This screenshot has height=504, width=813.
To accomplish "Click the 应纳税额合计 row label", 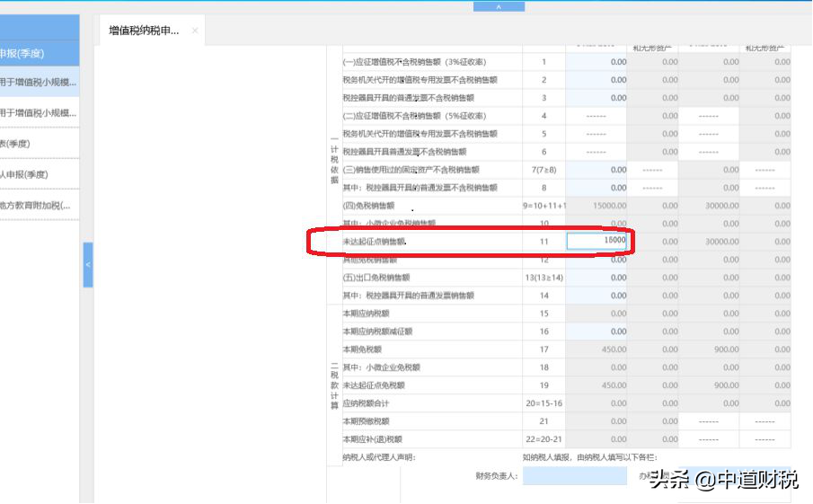I will pyautogui.click(x=366, y=403).
